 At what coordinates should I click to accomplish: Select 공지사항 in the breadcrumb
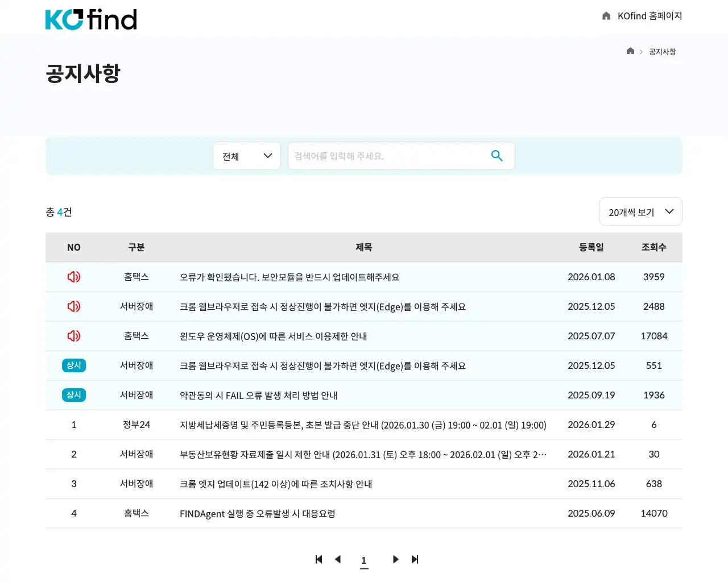coord(662,51)
